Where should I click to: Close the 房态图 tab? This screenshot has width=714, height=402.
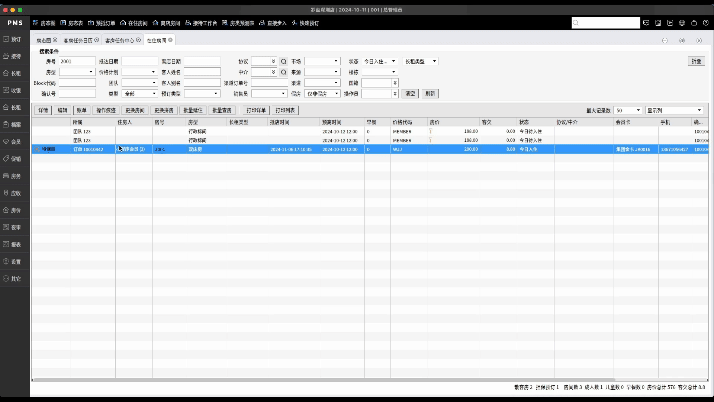click(55, 40)
